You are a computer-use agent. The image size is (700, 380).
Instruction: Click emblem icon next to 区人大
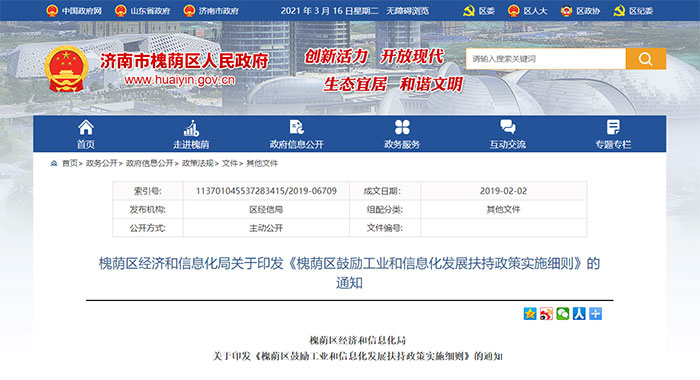514,11
